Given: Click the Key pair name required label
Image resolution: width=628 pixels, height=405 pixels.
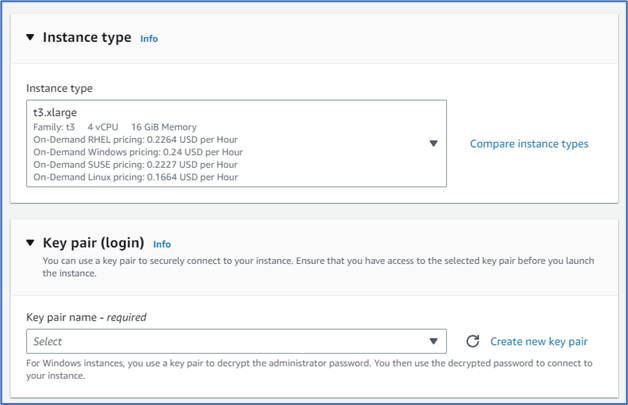Looking at the screenshot, I should pos(86,317).
